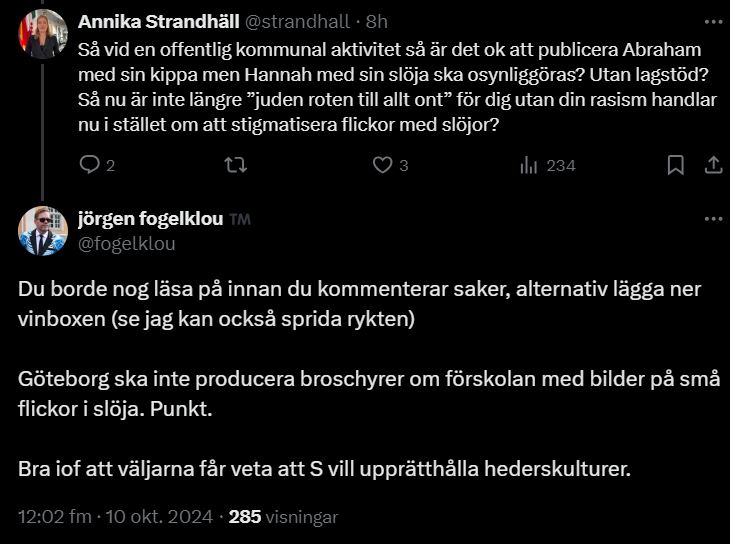The width and height of the screenshot is (730, 544).
Task: Open the 8h timestamp link
Action: (377, 22)
